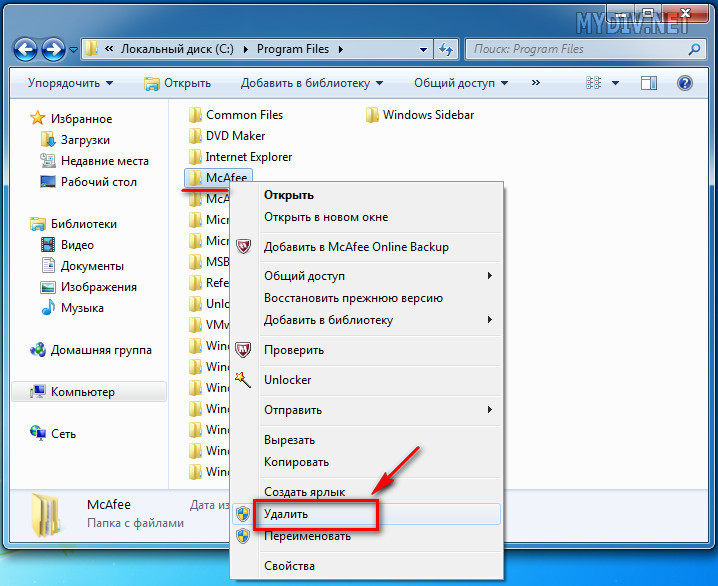Screen dimensions: 718x586
Task: Open the 'Упорядочить' toolbar menu
Action: [70, 83]
